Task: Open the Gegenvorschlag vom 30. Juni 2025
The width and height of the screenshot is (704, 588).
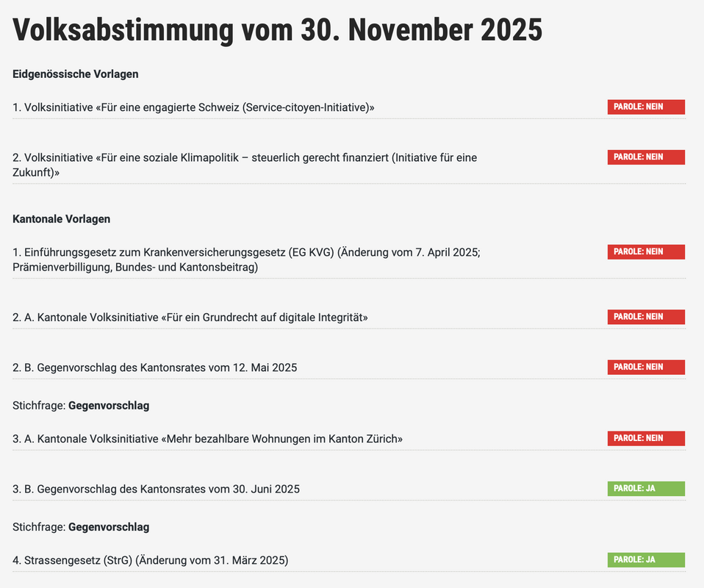Action: pyautogui.click(x=156, y=489)
